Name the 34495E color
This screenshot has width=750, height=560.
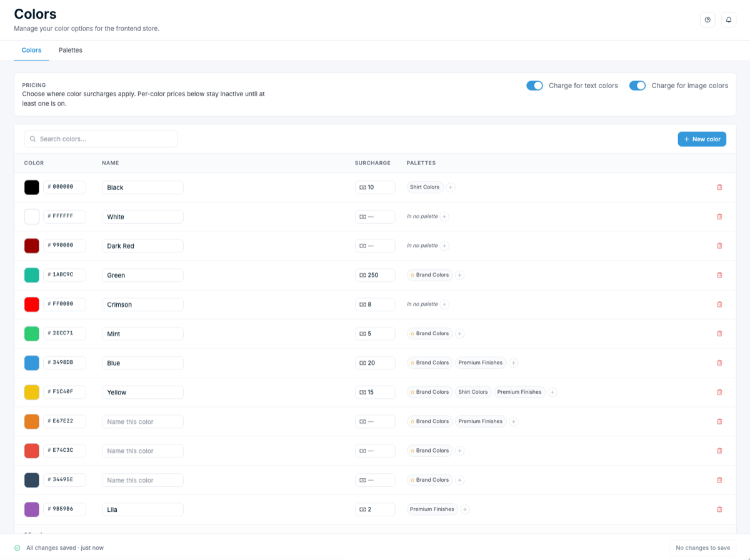coord(142,480)
